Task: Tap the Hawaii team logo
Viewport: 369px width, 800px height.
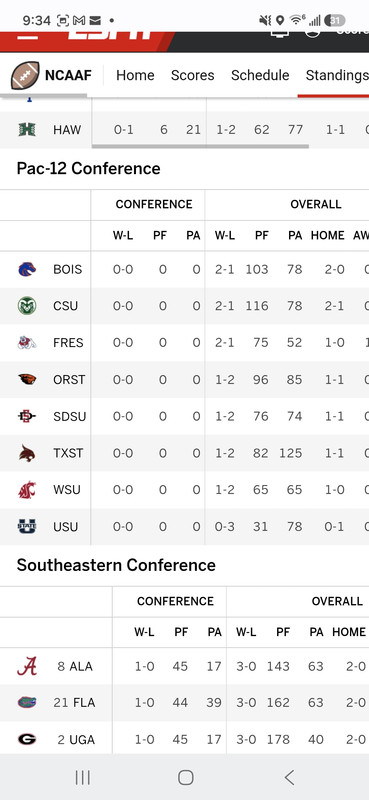Action: (x=27, y=130)
